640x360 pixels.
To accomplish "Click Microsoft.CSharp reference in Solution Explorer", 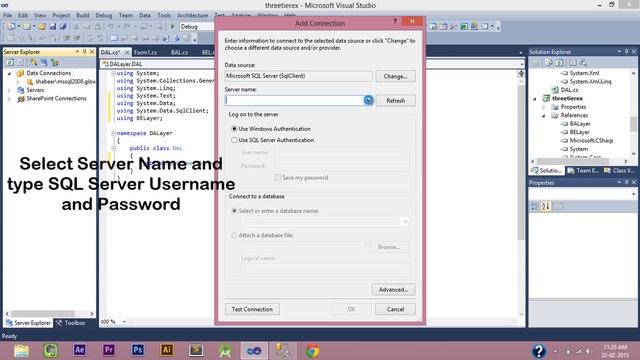I will pos(591,140).
